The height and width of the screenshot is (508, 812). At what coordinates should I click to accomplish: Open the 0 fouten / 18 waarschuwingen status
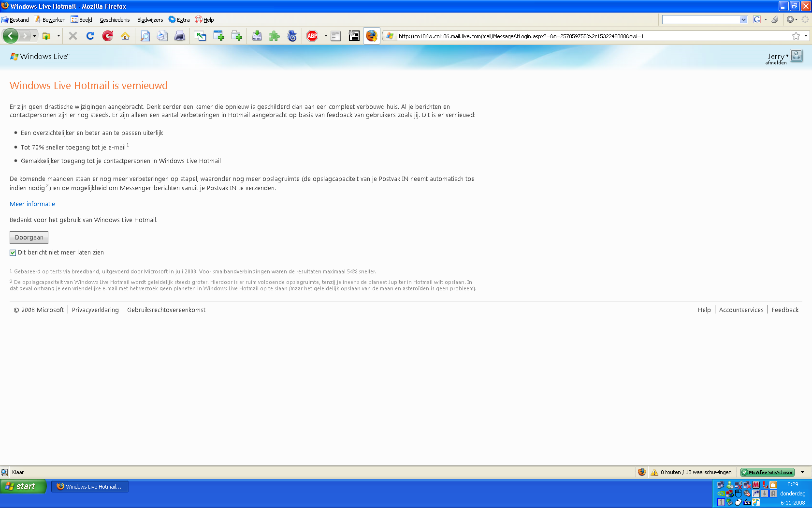click(691, 472)
